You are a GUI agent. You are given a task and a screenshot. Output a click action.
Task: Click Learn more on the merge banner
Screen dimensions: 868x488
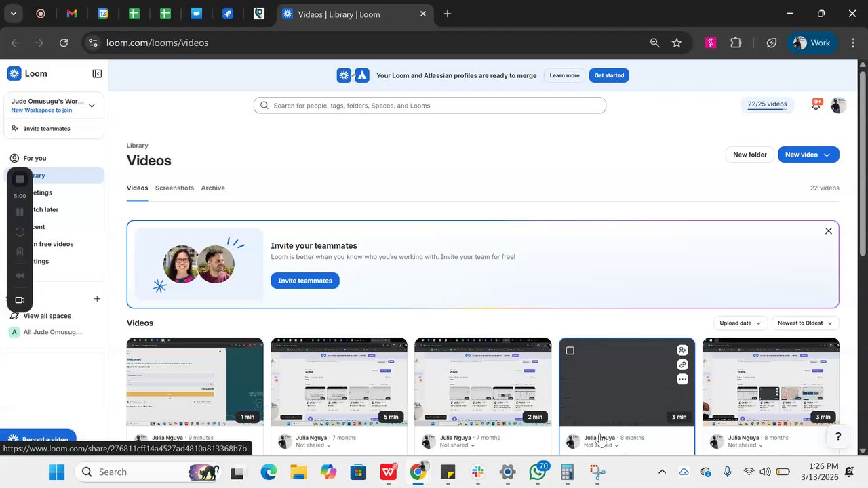pyautogui.click(x=564, y=75)
